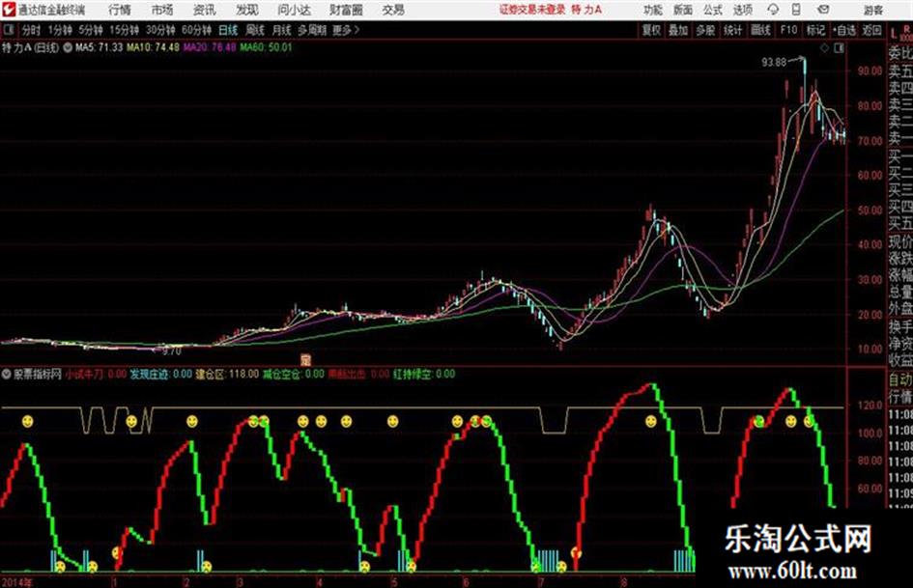Screen dimensions: 913x588
Task: Click the MA60 value label
Action: (x=266, y=47)
